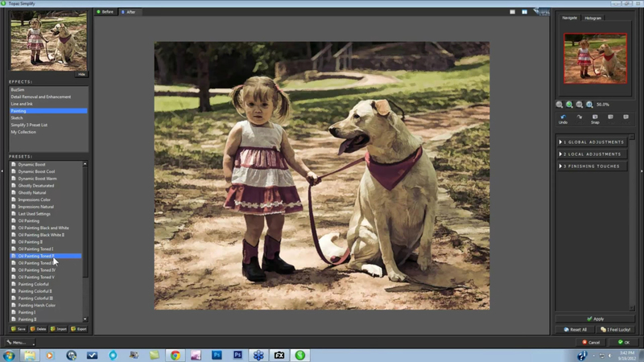Image resolution: width=644 pixels, height=362 pixels.
Task: Select the Painting effect category
Action: tap(48, 111)
